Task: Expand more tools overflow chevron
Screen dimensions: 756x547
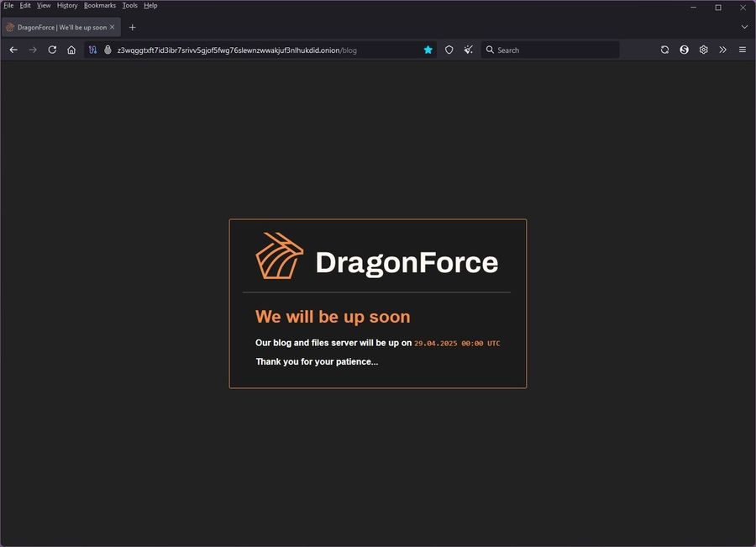Action: [x=722, y=50]
